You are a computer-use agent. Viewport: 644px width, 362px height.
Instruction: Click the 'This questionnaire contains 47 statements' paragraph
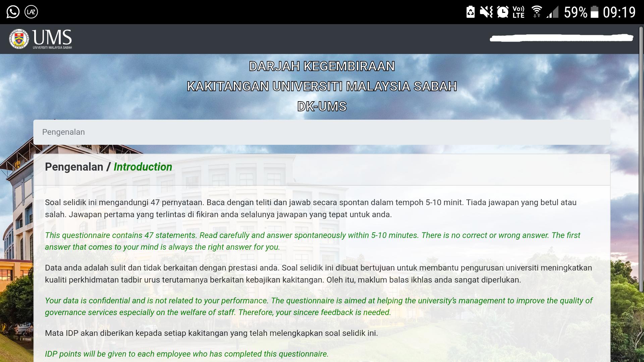313,241
